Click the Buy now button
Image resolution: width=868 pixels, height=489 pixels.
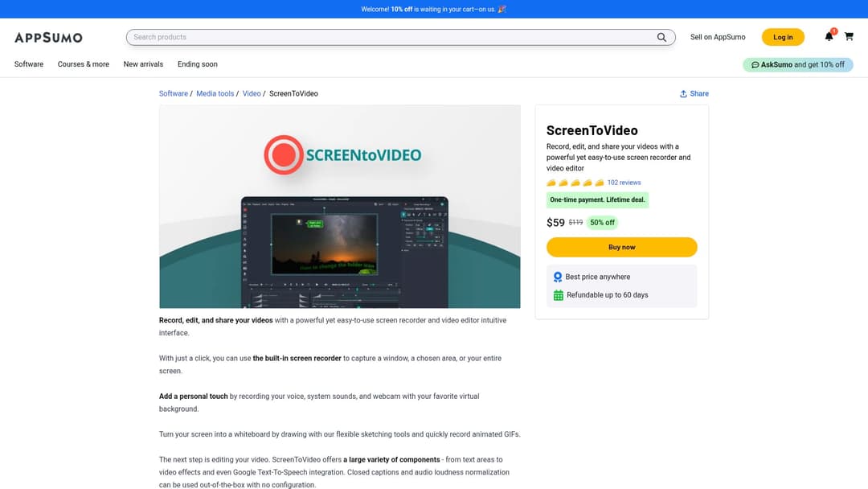click(621, 247)
